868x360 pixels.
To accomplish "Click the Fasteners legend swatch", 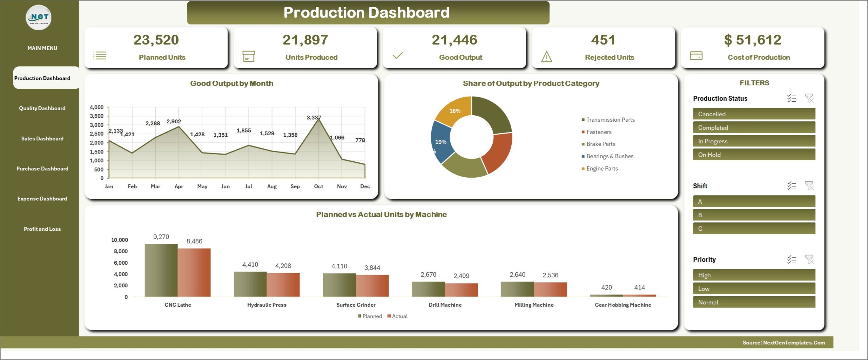I will click(x=583, y=132).
